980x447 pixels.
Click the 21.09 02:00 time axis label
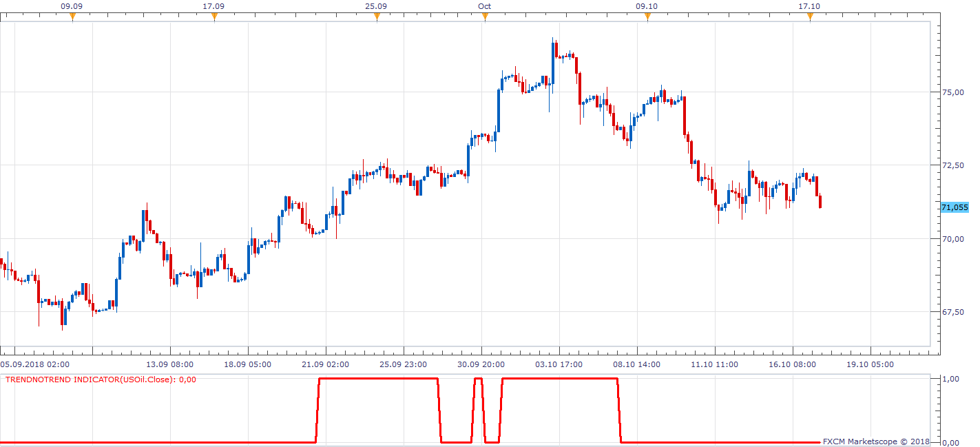click(326, 364)
